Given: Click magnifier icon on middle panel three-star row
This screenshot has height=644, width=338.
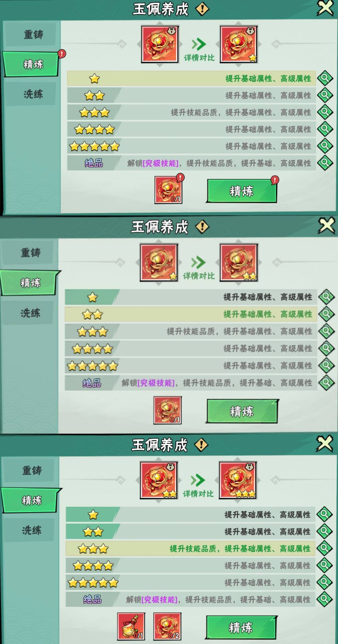Looking at the screenshot, I should coord(326,331).
